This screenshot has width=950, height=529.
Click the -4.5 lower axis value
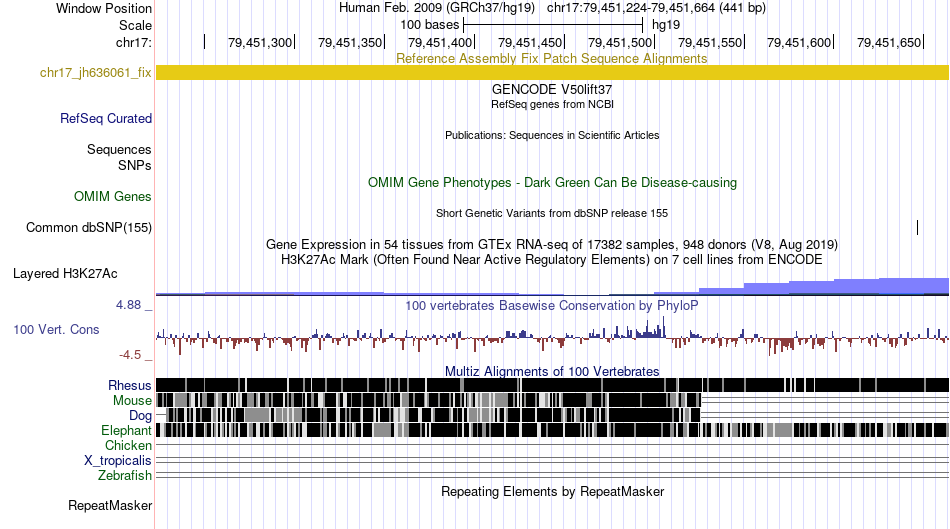tap(130, 354)
